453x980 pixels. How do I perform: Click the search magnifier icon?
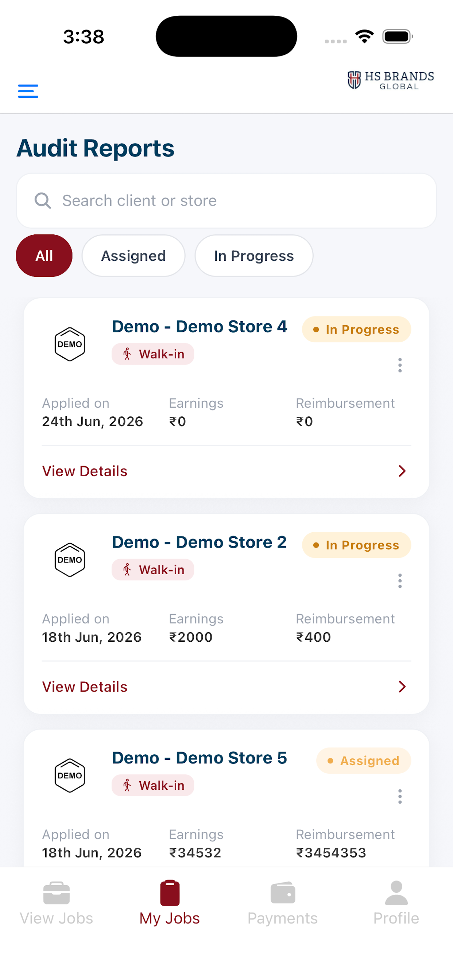click(x=43, y=201)
